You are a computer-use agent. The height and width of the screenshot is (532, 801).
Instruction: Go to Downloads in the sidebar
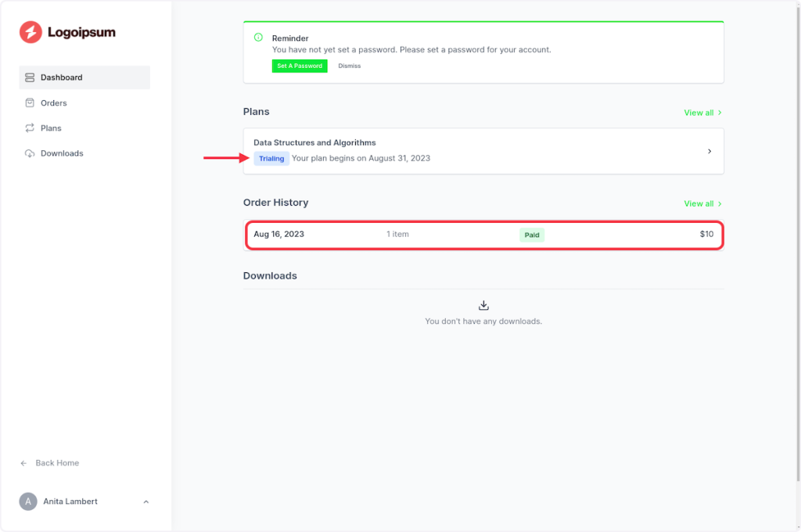click(62, 153)
